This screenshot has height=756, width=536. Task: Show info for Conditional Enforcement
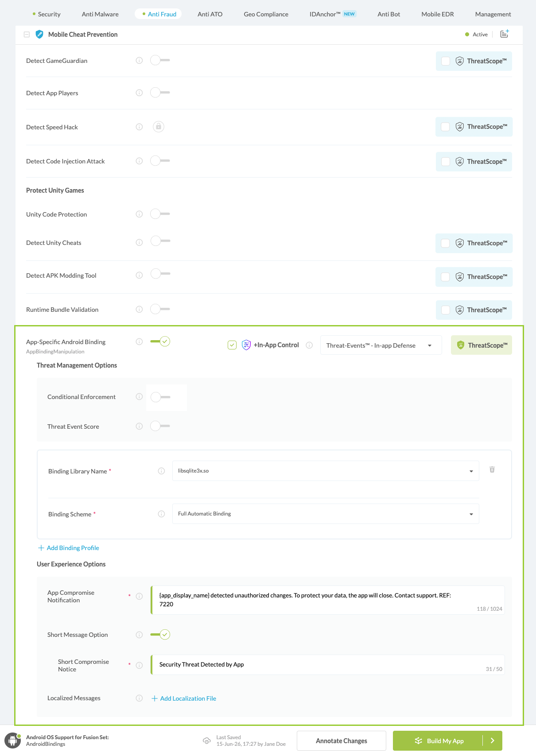[x=139, y=396]
